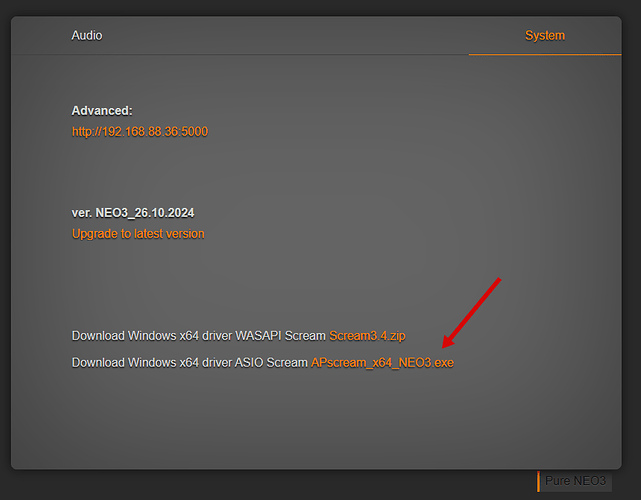Click the orange bar beside Pure NEO3
Image resolution: width=641 pixels, height=500 pixels.
pyautogui.click(x=538, y=481)
